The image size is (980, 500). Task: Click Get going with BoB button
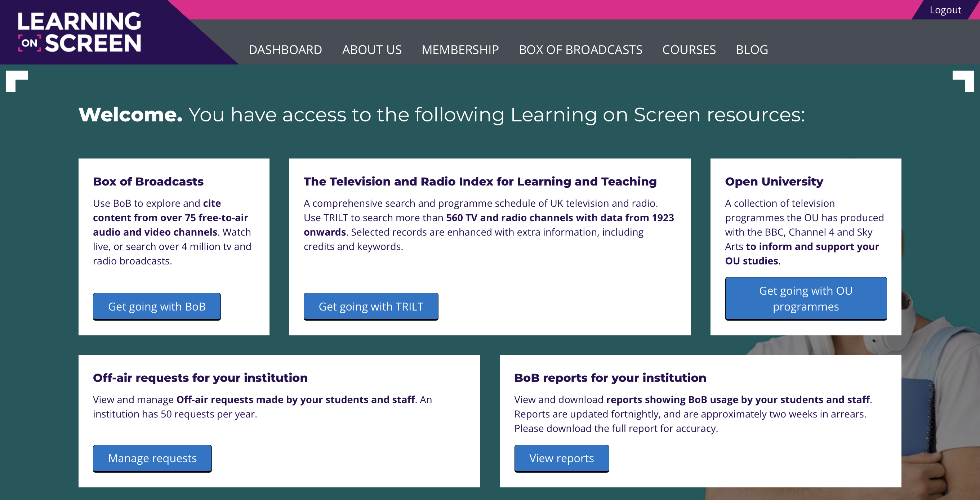click(157, 307)
